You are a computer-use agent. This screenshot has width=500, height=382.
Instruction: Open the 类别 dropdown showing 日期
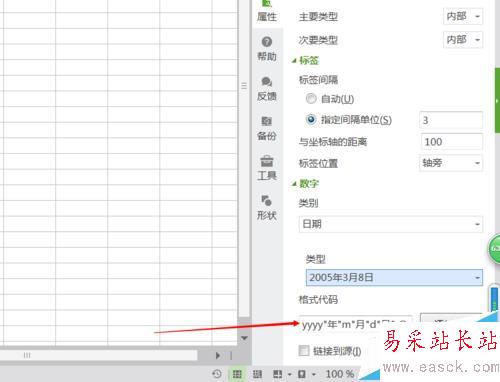pyautogui.click(x=391, y=224)
